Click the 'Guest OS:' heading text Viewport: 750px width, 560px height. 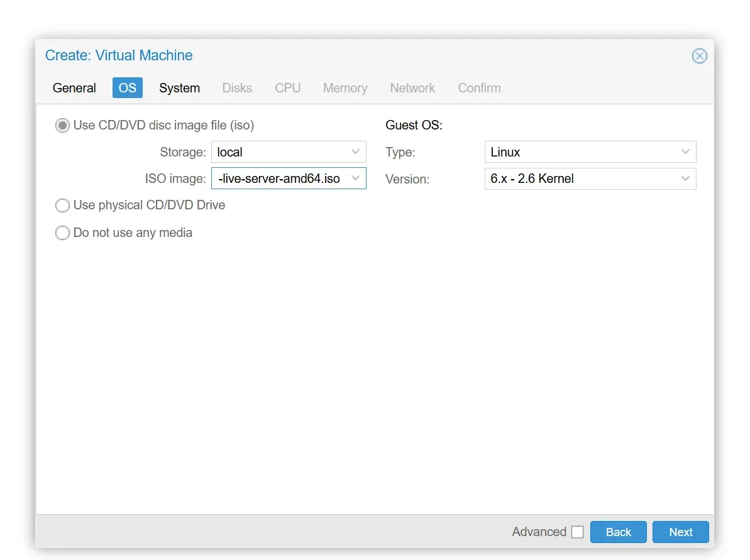pyautogui.click(x=414, y=125)
